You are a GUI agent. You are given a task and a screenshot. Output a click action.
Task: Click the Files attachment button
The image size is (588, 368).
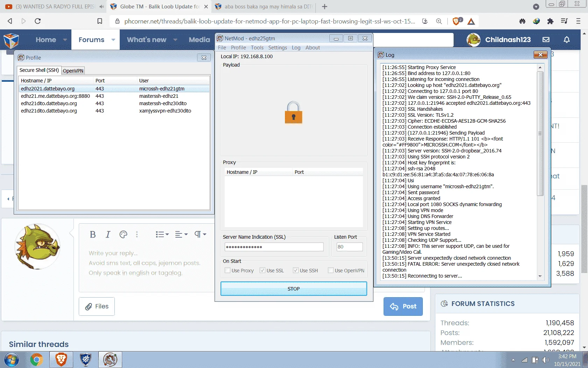click(x=97, y=306)
